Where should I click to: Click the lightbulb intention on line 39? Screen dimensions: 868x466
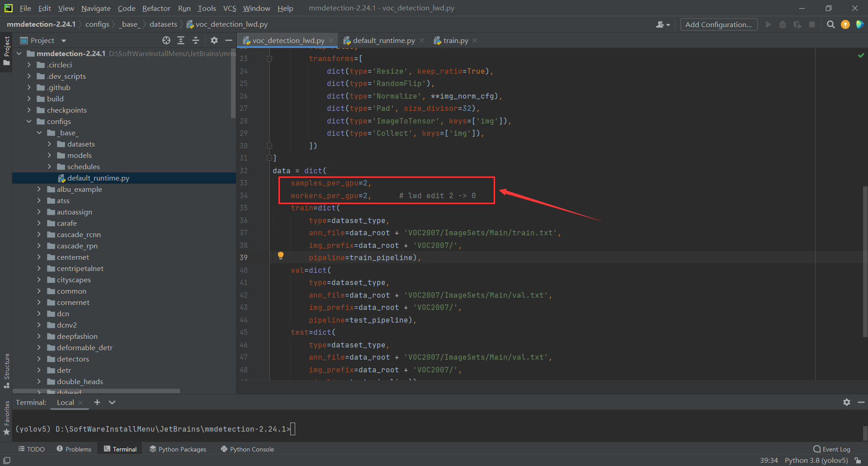[281, 256]
